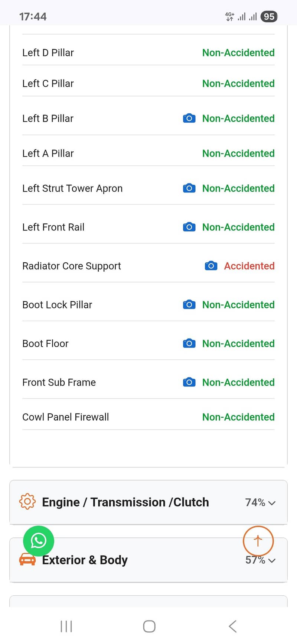This screenshot has height=644, width=297.
Task: Open the recent apps navigation button
Action: [66, 626]
